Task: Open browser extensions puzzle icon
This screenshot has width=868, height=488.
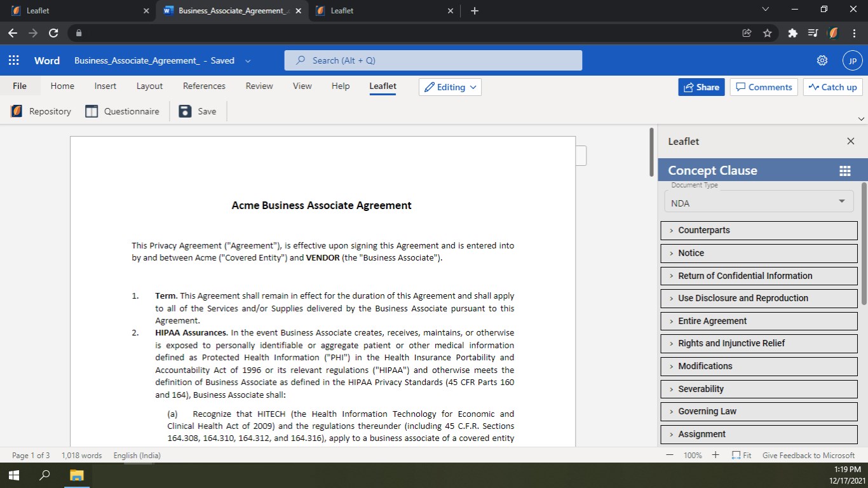Action: [x=792, y=33]
